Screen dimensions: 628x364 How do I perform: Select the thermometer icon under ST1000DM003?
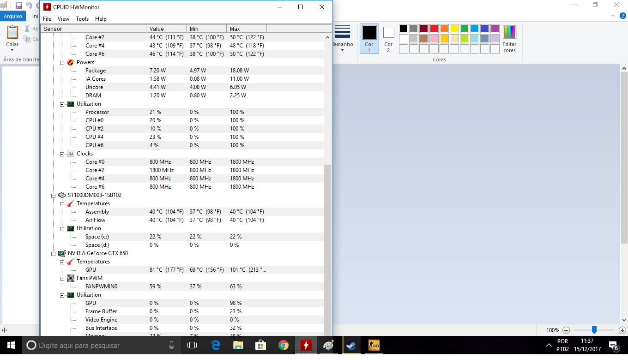tap(70, 203)
